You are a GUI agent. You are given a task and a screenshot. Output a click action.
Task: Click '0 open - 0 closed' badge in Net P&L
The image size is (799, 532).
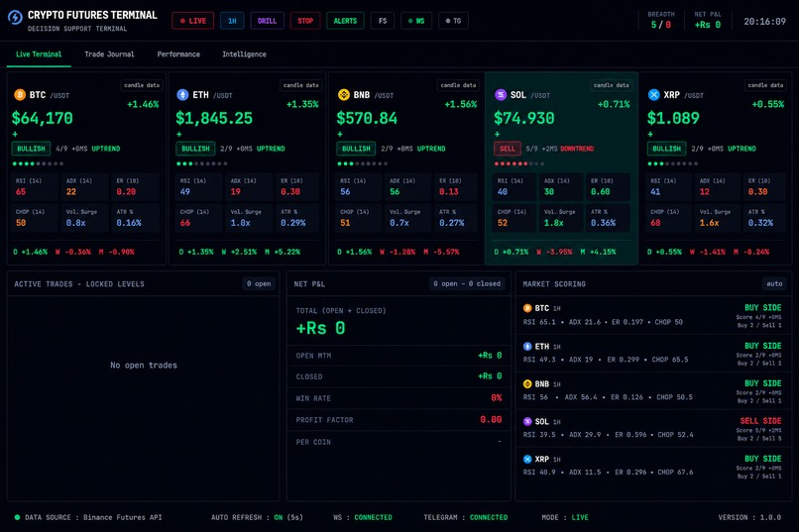[x=467, y=283]
